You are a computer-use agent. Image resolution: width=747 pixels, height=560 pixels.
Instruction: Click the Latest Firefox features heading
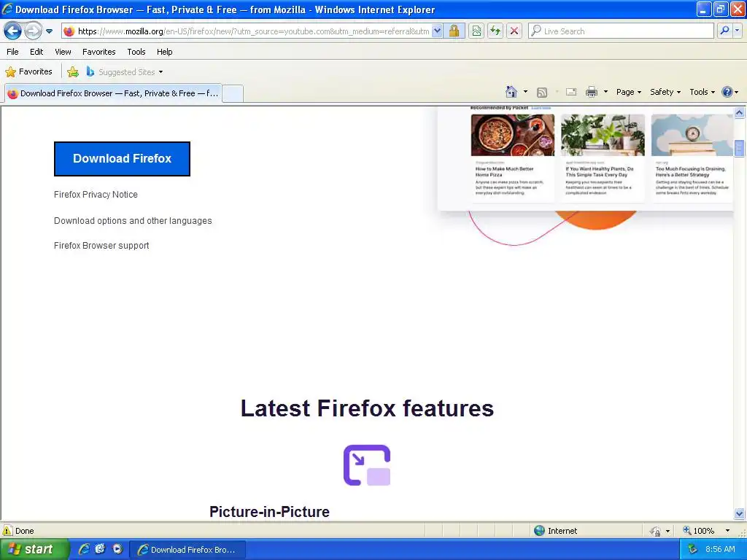[367, 408]
